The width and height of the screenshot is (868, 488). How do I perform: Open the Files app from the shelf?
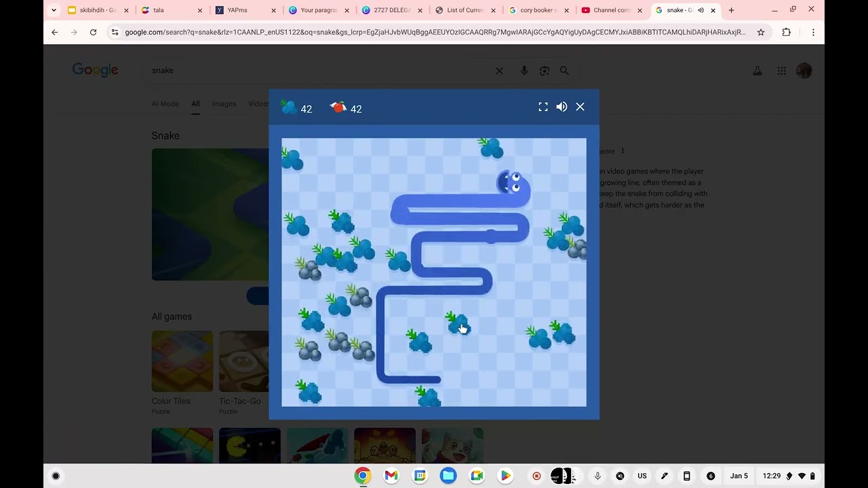point(448,476)
